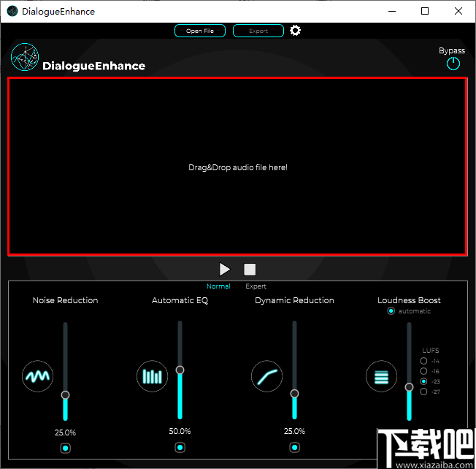
Task: Click the DialogueEnhance circular logo
Action: pyautogui.click(x=25, y=57)
